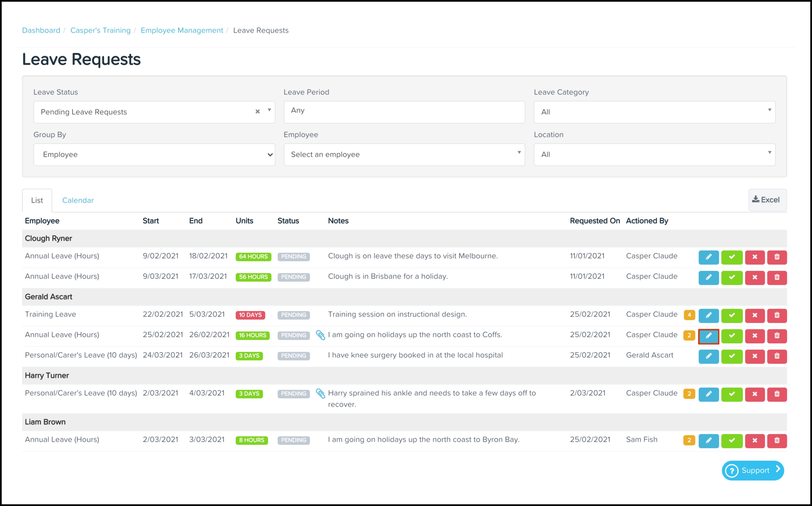Image resolution: width=812 pixels, height=506 pixels.
Task: Edit Clough Ryner's 64 hours leave request
Action: [x=708, y=257]
